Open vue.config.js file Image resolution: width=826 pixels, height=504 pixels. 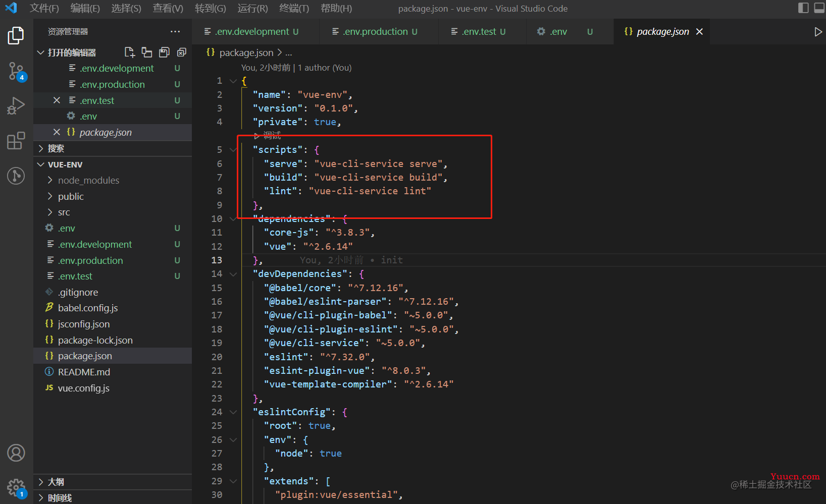pyautogui.click(x=113, y=388)
